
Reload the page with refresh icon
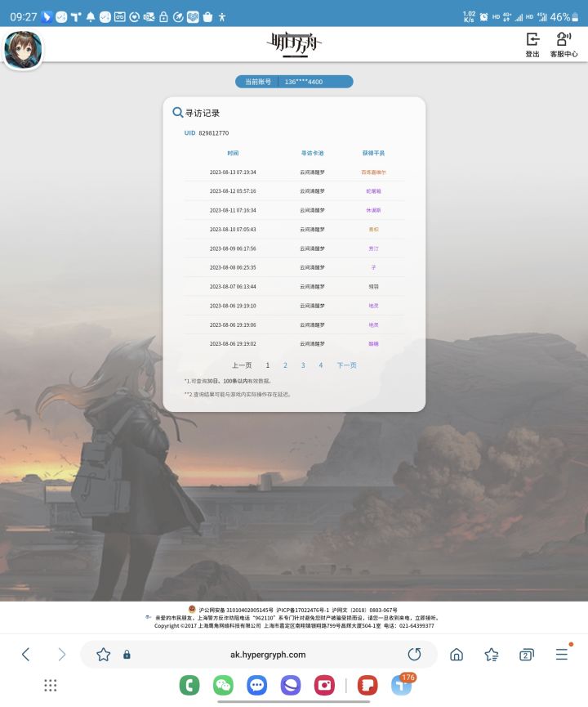(x=414, y=654)
